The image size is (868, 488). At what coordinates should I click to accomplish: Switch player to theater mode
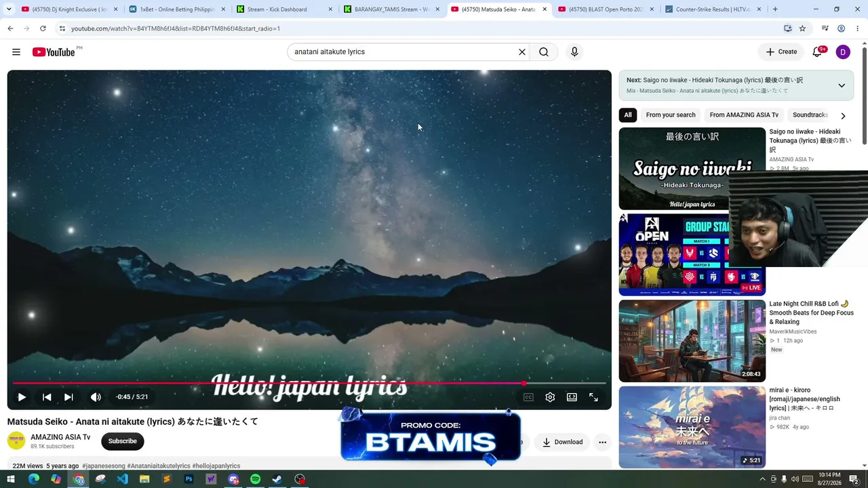572,397
